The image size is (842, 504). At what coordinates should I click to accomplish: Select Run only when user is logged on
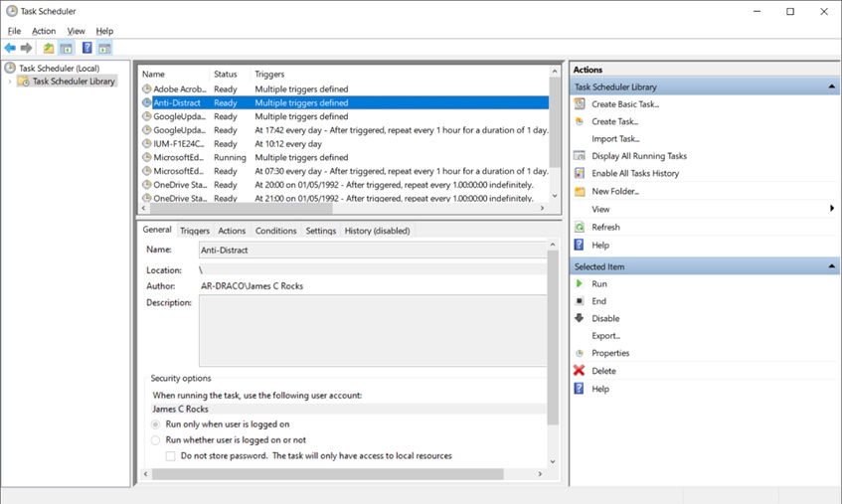pos(155,424)
